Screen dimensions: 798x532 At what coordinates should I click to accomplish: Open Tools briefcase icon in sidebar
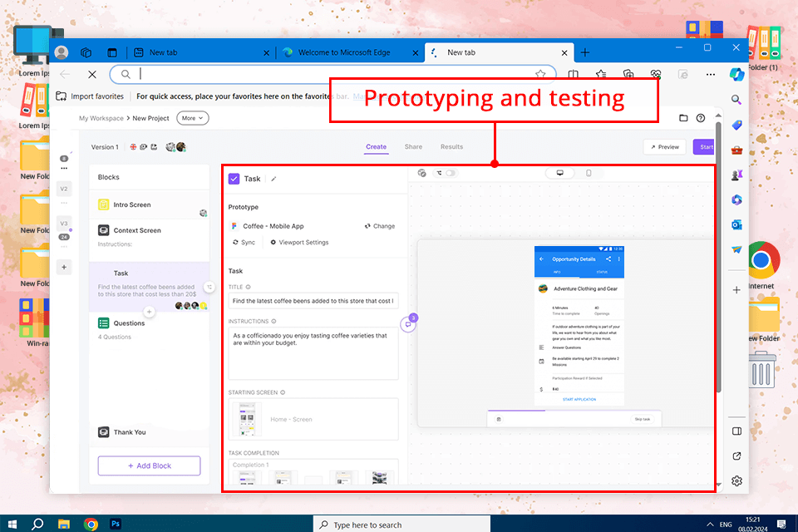(x=736, y=150)
